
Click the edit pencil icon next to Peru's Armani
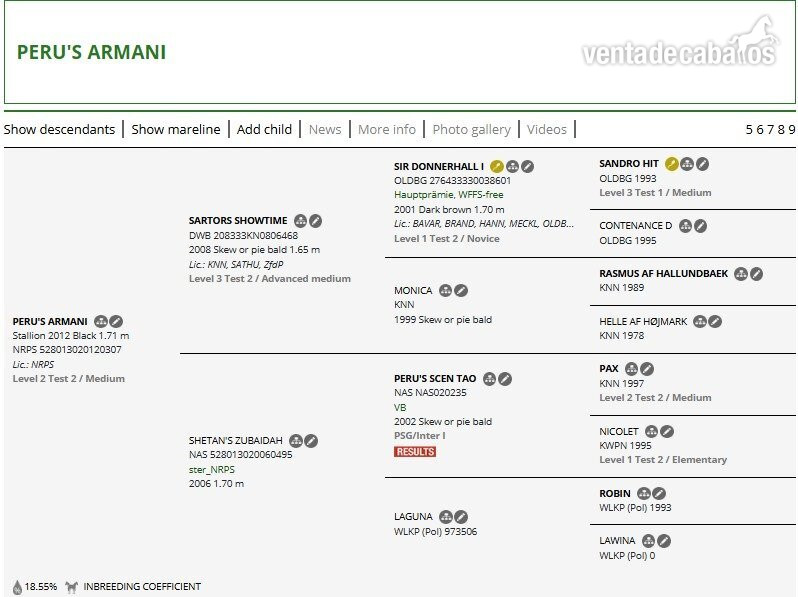tap(116, 322)
